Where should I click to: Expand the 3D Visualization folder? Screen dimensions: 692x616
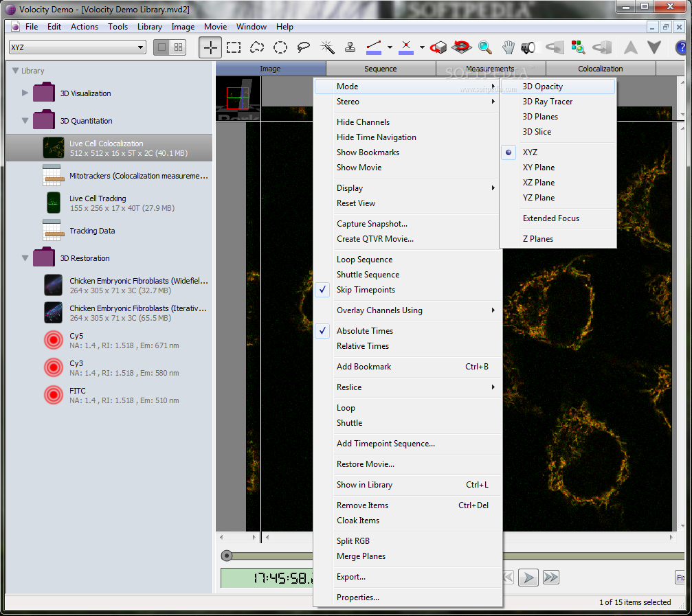(25, 93)
